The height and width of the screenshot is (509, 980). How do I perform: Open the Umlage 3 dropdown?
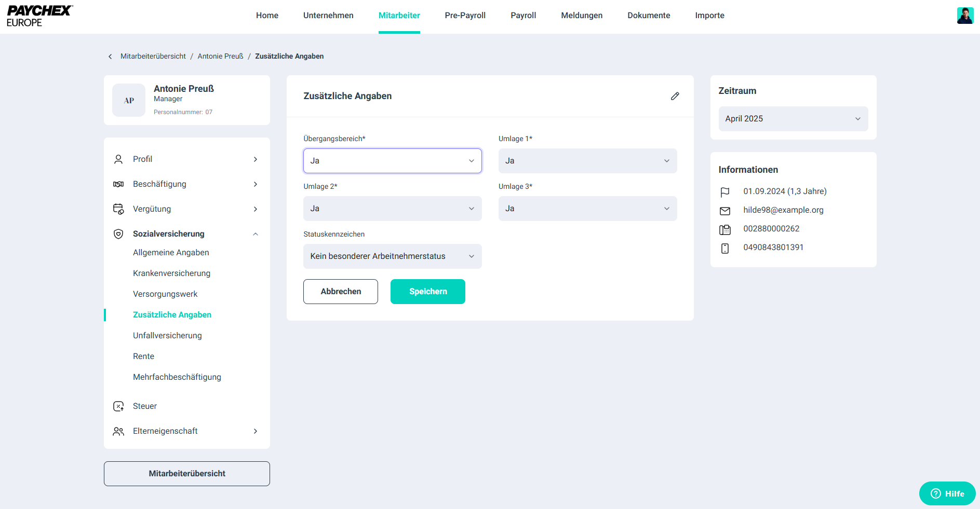[587, 209]
